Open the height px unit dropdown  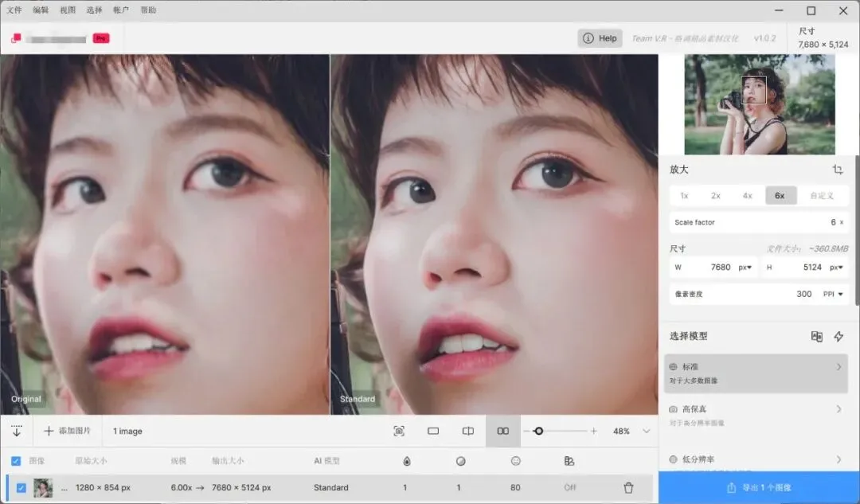(x=836, y=268)
